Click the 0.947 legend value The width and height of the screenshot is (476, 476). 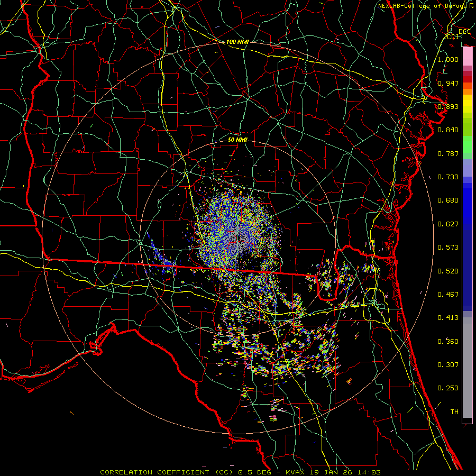pyautogui.click(x=448, y=83)
